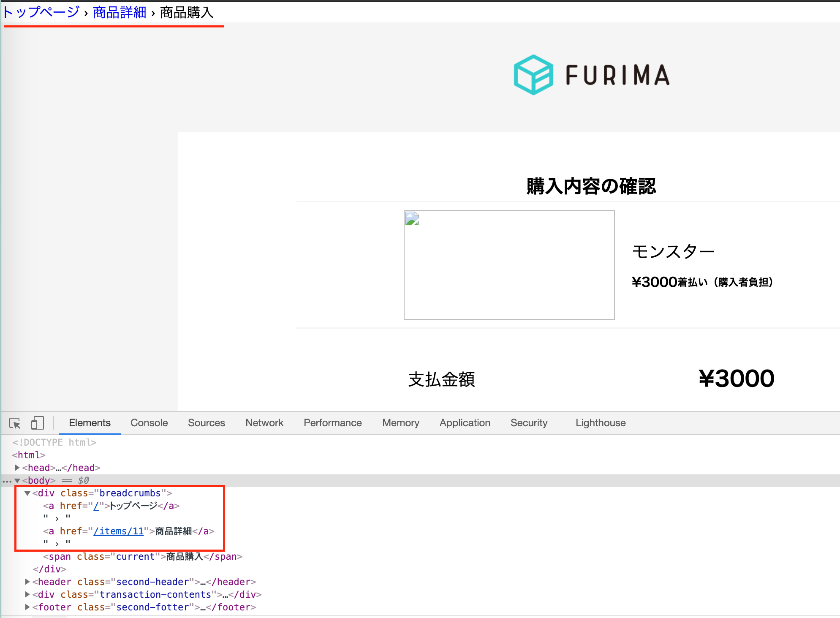This screenshot has height=618, width=840.
Task: Open the Network tab
Action: pyautogui.click(x=264, y=423)
